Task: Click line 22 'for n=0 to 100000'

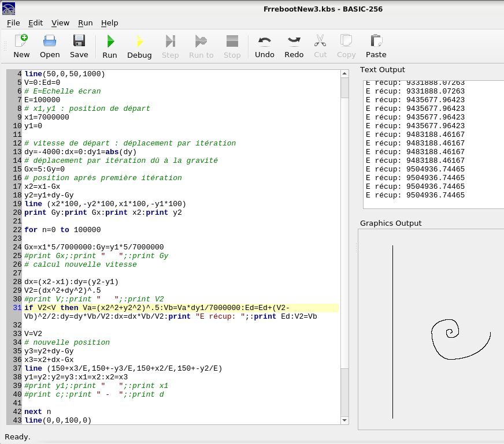Action: click(62, 230)
